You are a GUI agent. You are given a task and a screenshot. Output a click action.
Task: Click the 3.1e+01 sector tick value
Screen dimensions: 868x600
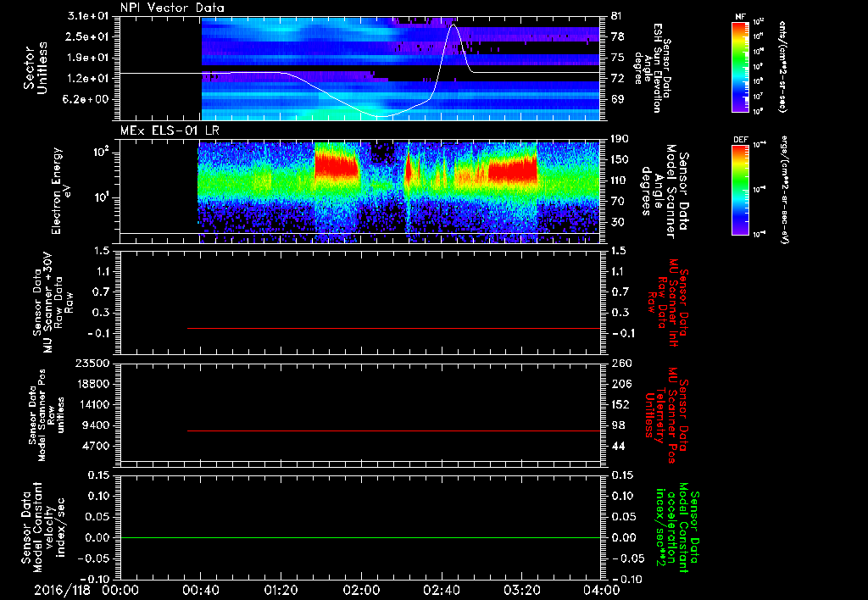coord(88,16)
